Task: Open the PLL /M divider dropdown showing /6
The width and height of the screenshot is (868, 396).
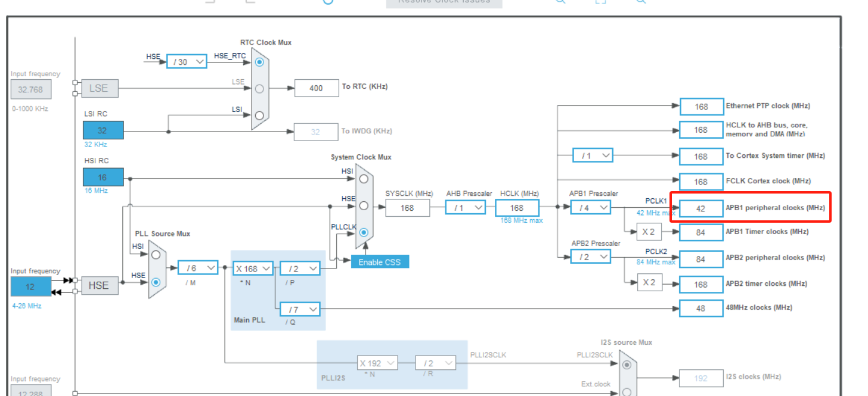Action: coord(199,268)
